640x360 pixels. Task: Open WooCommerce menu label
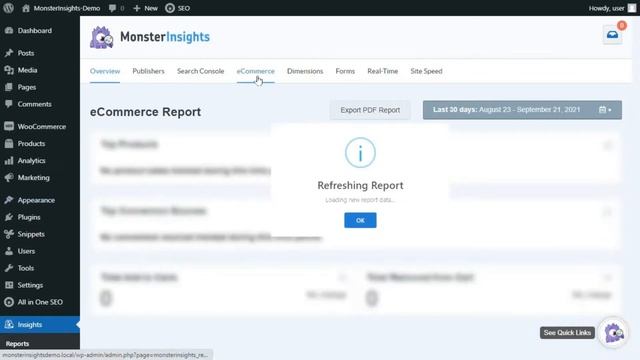coord(42,127)
